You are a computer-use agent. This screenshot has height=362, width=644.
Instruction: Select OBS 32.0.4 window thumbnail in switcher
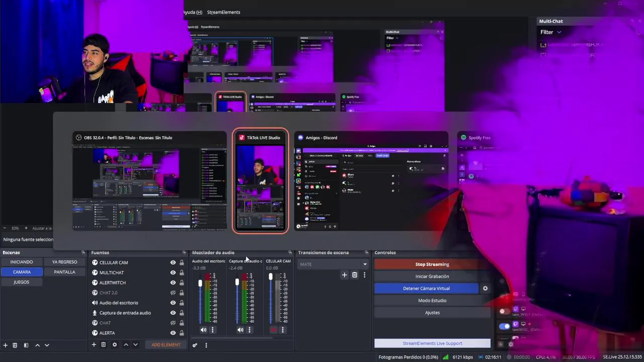[x=150, y=182]
